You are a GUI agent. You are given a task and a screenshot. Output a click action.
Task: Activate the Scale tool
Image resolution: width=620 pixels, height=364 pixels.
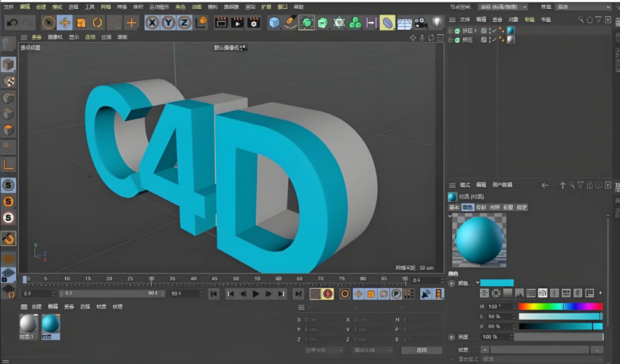81,23
